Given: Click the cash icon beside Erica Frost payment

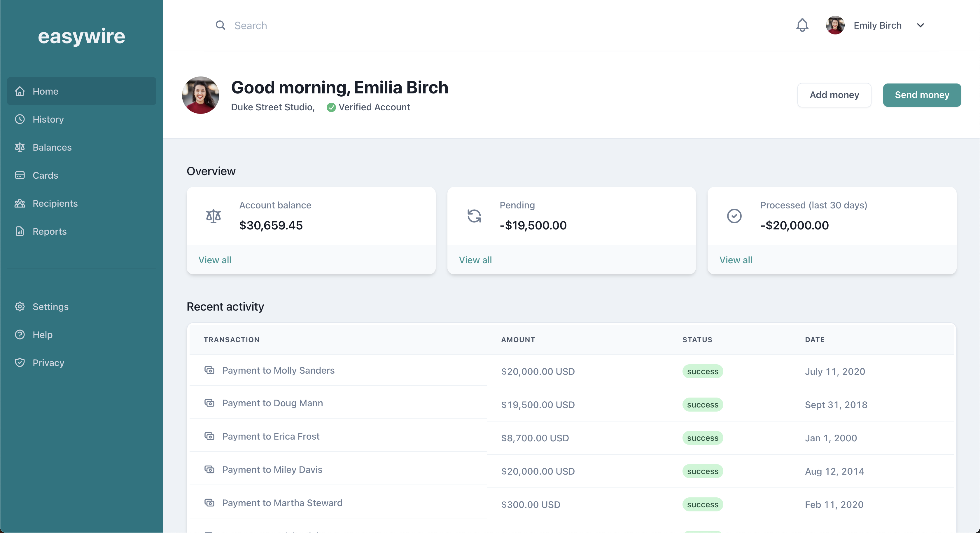Looking at the screenshot, I should click(210, 436).
